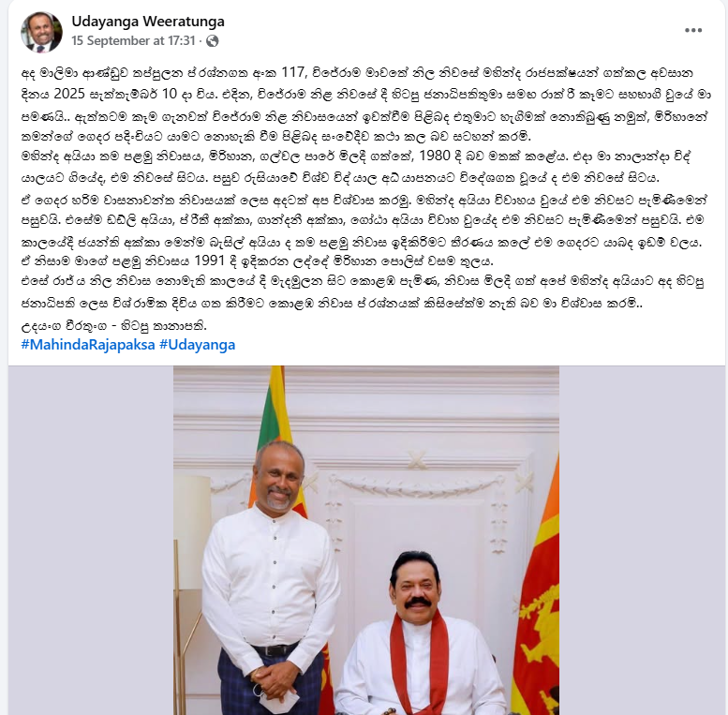728x715 pixels.
Task: Click the year 1980 in post text
Action: (x=435, y=156)
